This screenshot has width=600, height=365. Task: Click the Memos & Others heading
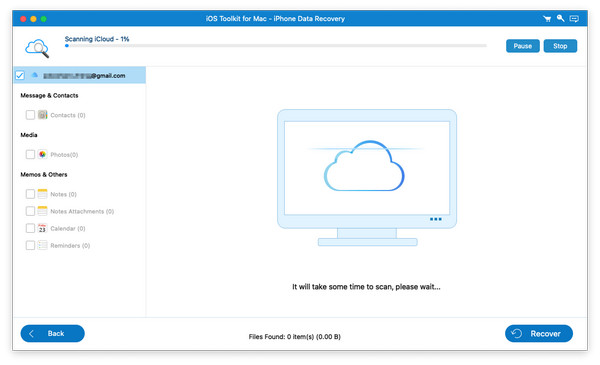tap(44, 174)
